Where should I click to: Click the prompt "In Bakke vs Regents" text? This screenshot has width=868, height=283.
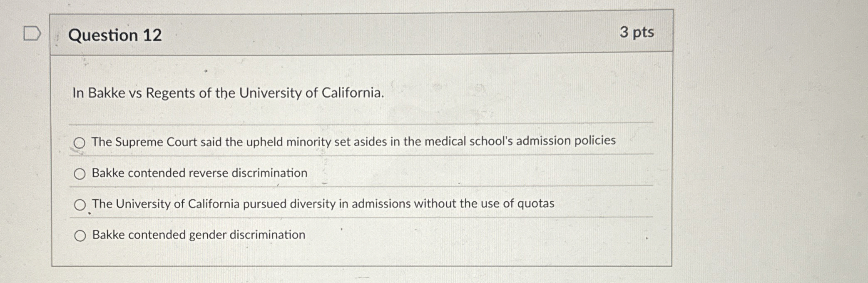228,93
